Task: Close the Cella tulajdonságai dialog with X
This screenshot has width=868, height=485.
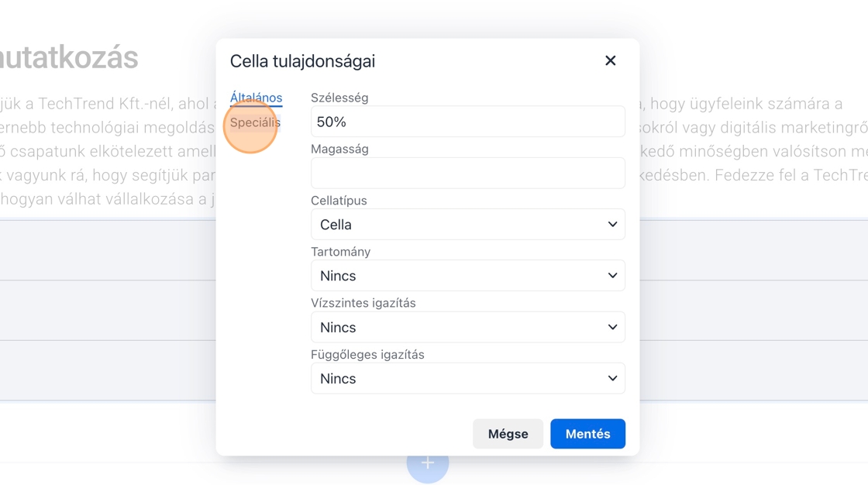Action: [611, 60]
